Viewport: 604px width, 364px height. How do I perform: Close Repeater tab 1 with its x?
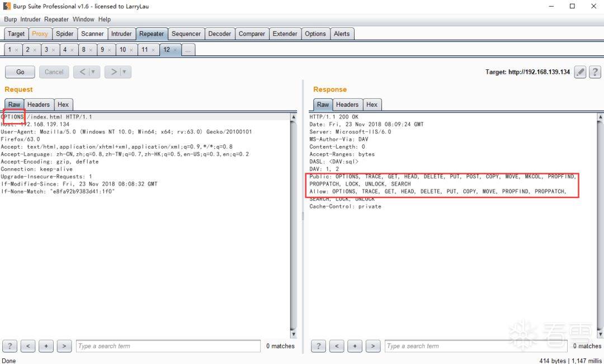click(x=16, y=50)
